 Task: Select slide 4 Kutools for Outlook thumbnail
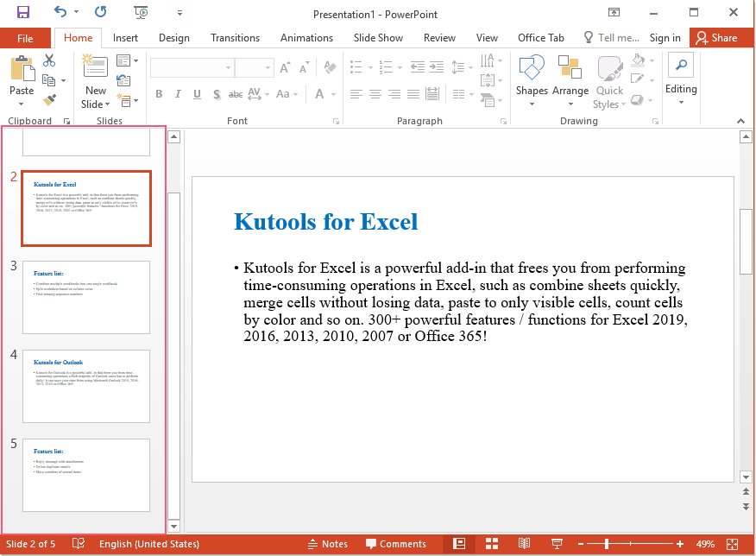point(85,386)
